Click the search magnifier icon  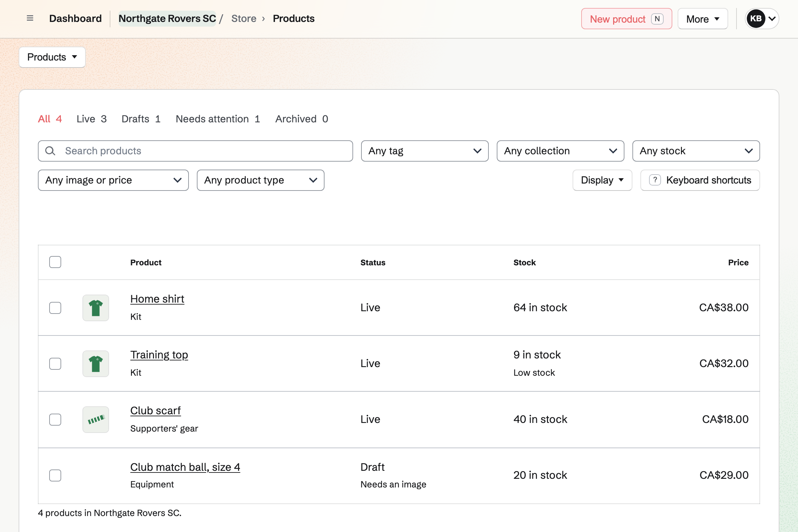pos(50,151)
